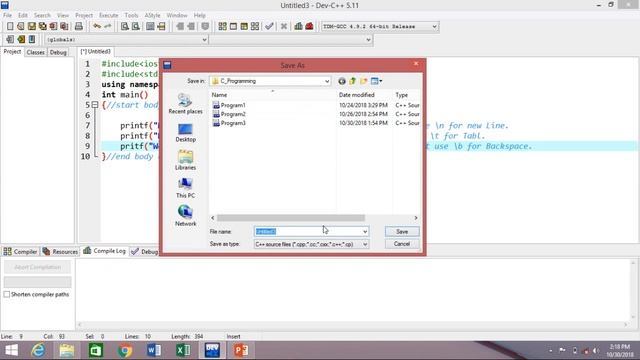Open the Save as type dropdown
The height and width of the screenshot is (360, 640).
click(365, 244)
